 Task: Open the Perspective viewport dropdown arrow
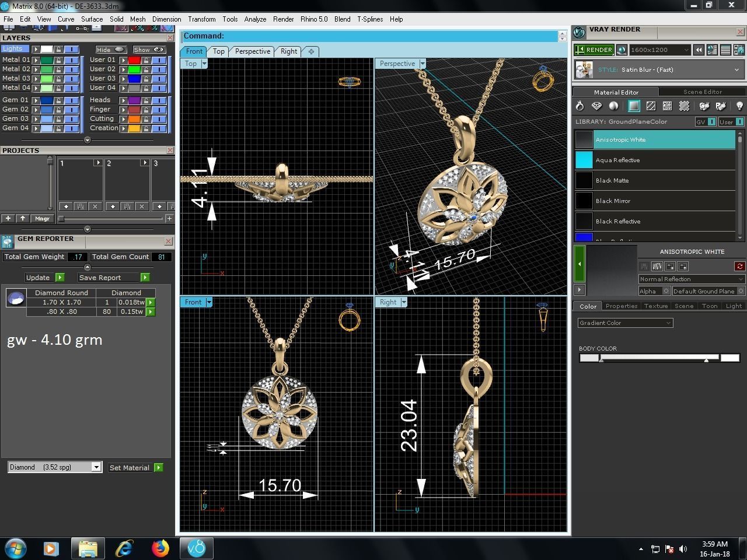pos(422,64)
